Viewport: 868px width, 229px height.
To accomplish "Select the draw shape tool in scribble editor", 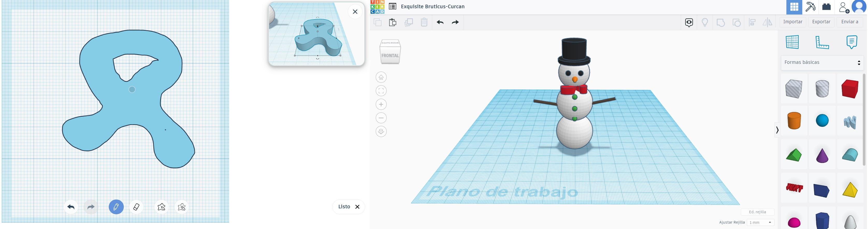I will click(161, 207).
